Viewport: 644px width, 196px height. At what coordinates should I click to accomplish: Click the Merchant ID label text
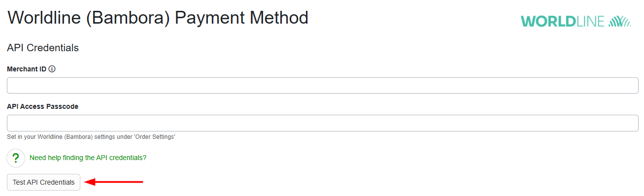pyautogui.click(x=27, y=69)
